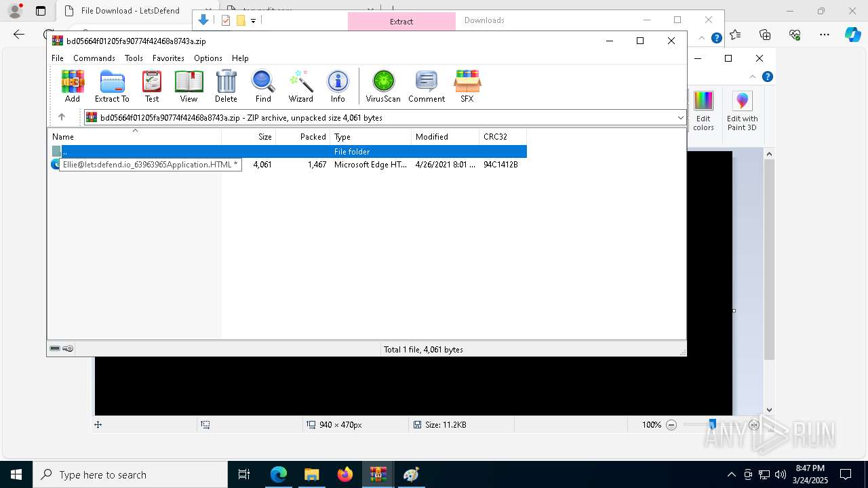Open Edge Favorites star icon
The height and width of the screenshot is (488, 868).
click(736, 35)
